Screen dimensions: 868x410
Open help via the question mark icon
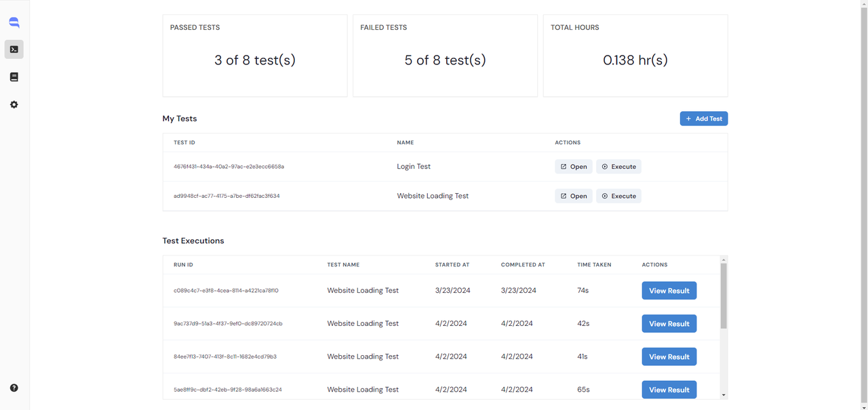tap(14, 388)
